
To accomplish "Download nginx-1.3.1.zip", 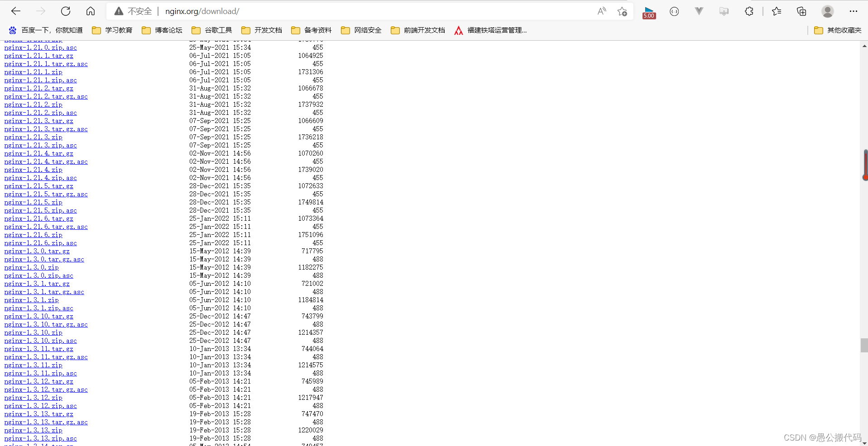I will click(x=32, y=300).
